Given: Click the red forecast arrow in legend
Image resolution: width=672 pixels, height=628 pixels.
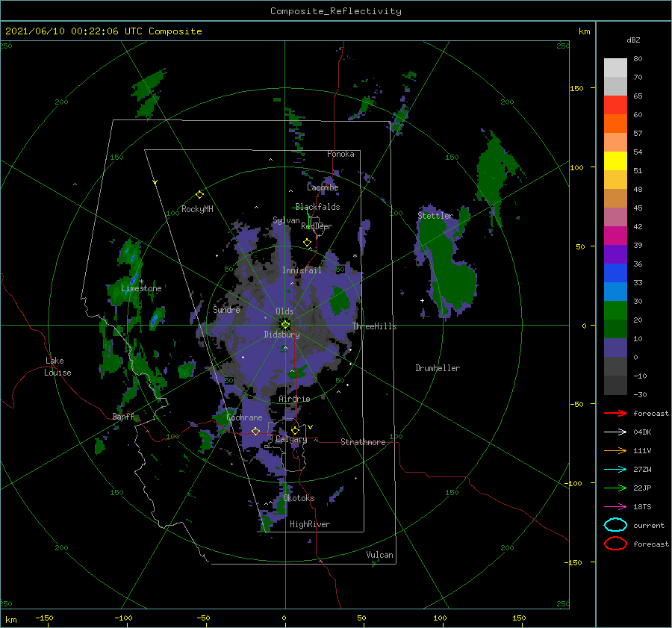Looking at the screenshot, I should (615, 413).
